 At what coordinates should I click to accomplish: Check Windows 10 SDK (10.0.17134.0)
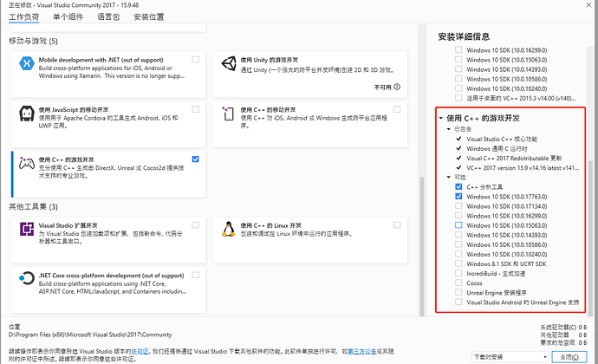458,206
